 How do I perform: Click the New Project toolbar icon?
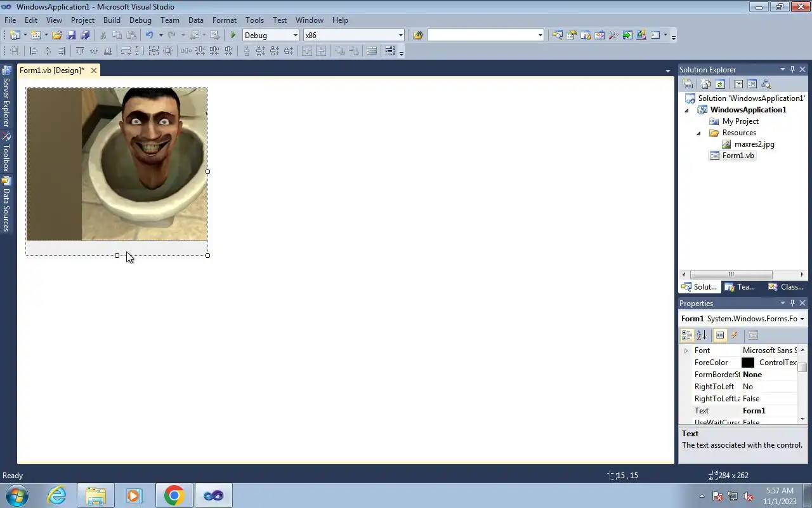[x=15, y=35]
